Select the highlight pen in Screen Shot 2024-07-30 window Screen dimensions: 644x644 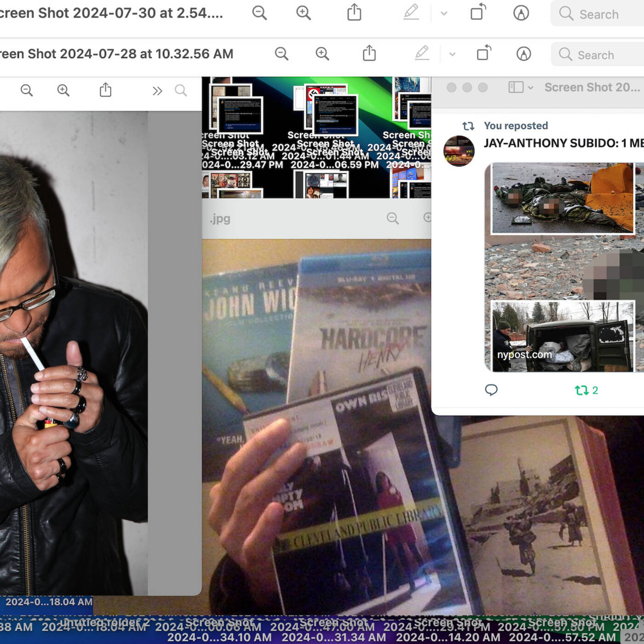[411, 12]
